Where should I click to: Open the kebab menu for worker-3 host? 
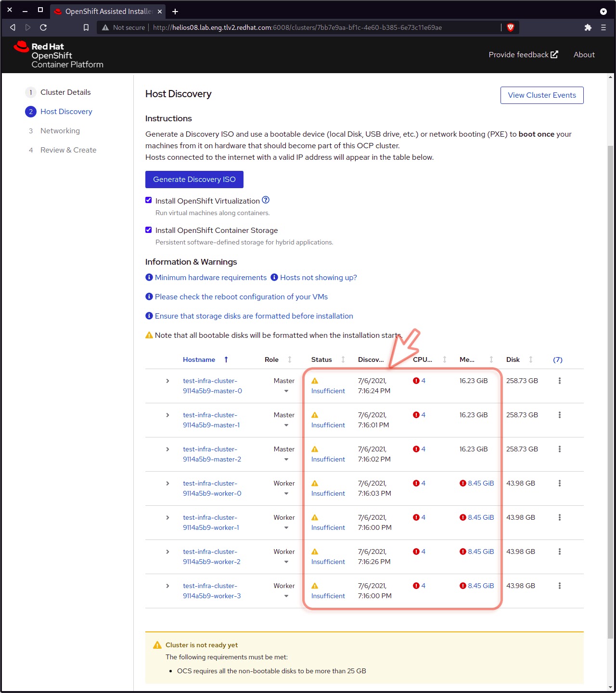[x=559, y=586]
